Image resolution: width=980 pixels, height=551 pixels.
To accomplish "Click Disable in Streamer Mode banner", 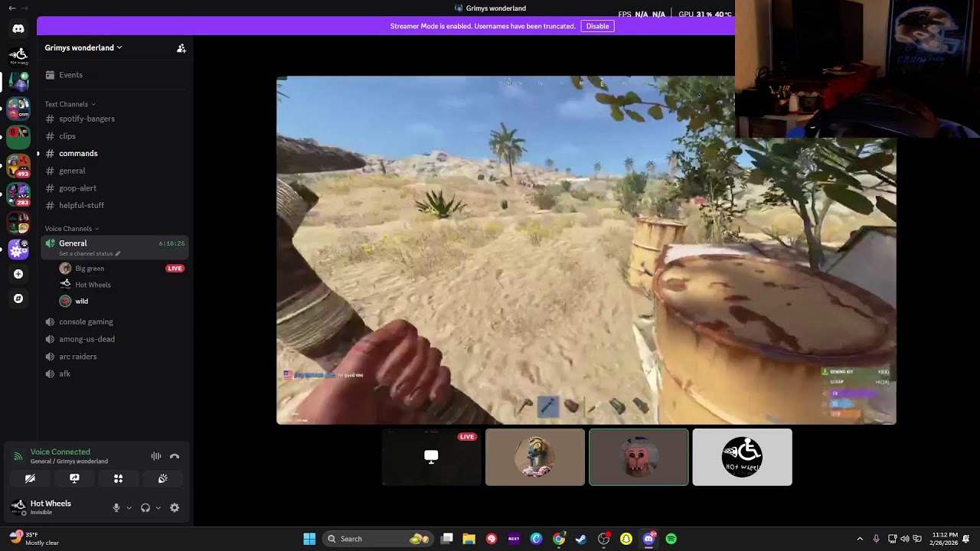I will tap(597, 26).
